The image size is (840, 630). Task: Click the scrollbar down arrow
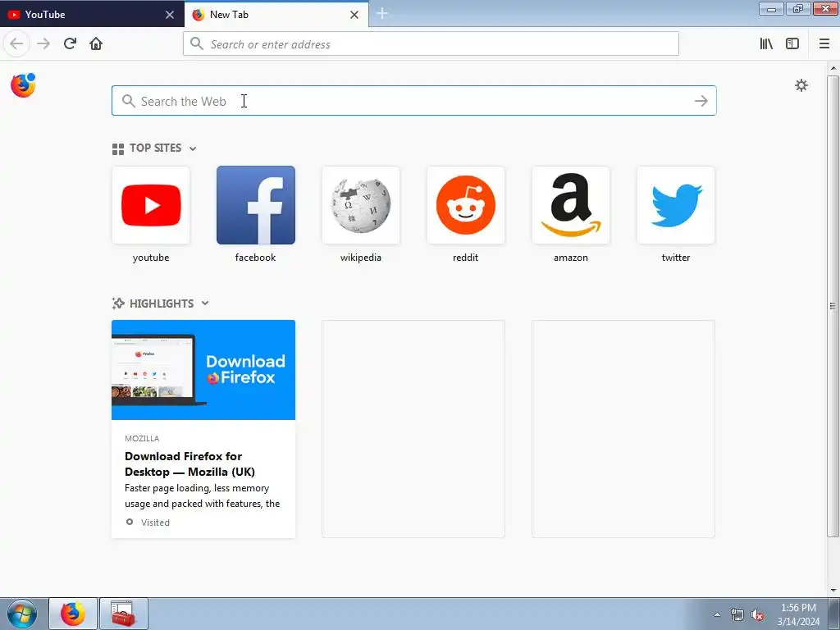833,591
